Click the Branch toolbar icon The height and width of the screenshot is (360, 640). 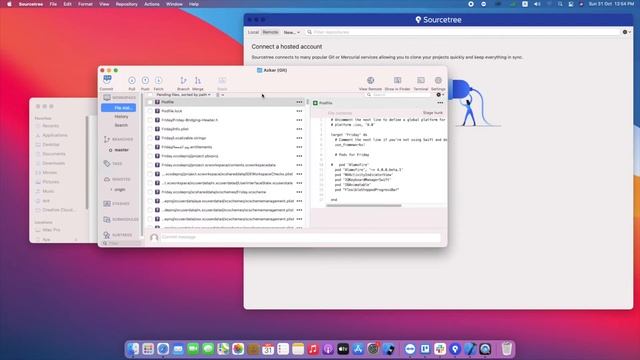[183, 80]
